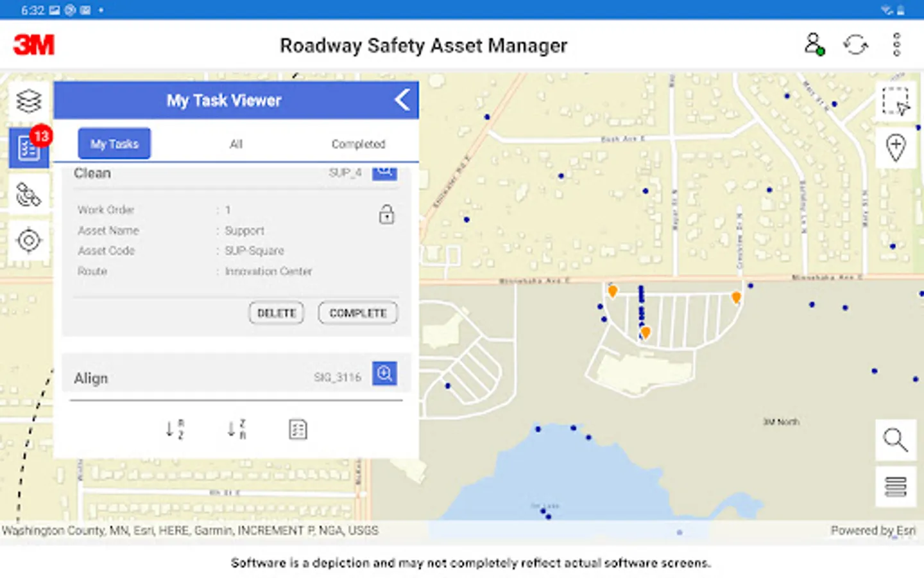Click the add location pin tool
The image size is (924, 578).
896,148
